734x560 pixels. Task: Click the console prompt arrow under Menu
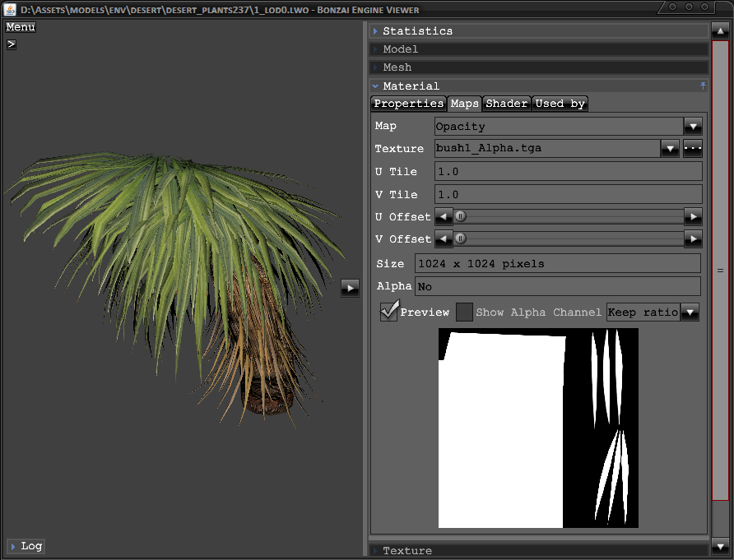pyautogui.click(x=12, y=44)
